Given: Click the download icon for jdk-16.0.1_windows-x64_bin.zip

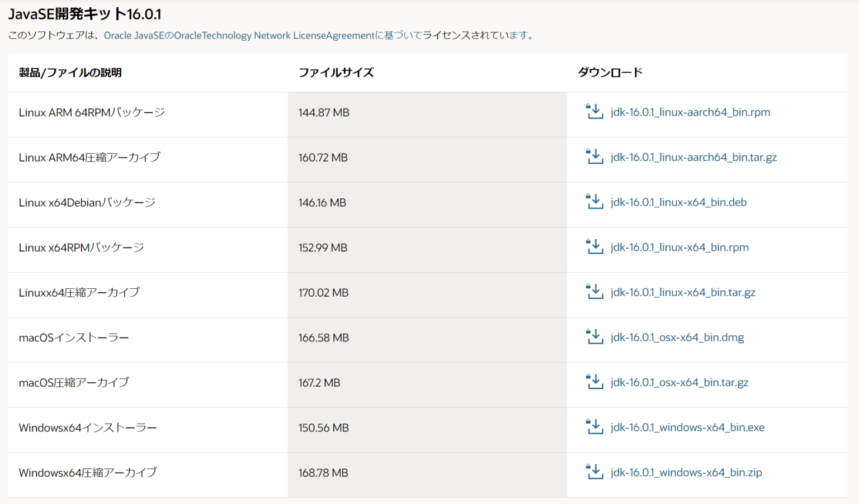Looking at the screenshot, I should [594, 472].
